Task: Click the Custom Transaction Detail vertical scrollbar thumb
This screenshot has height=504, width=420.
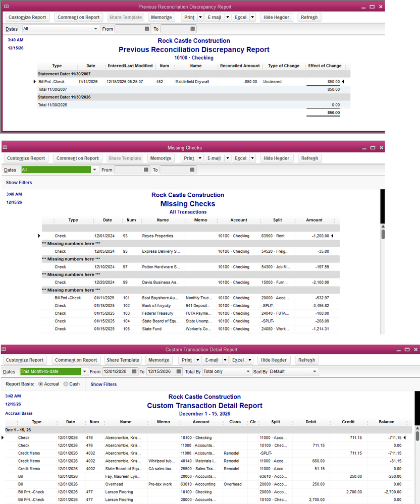Action: (x=417, y=436)
